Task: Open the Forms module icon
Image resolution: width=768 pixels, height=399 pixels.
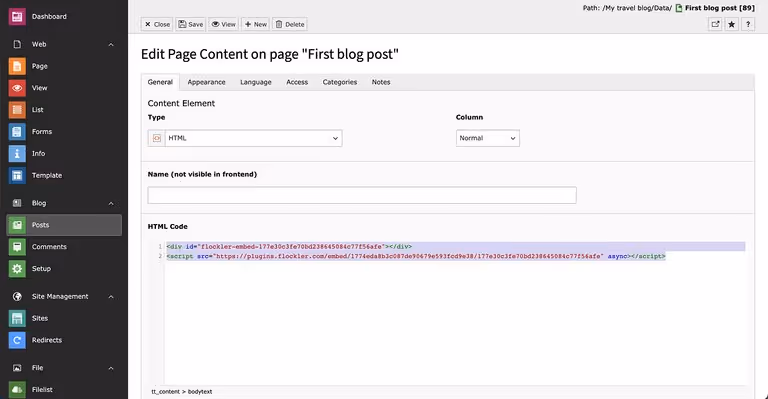Action: pyautogui.click(x=17, y=132)
